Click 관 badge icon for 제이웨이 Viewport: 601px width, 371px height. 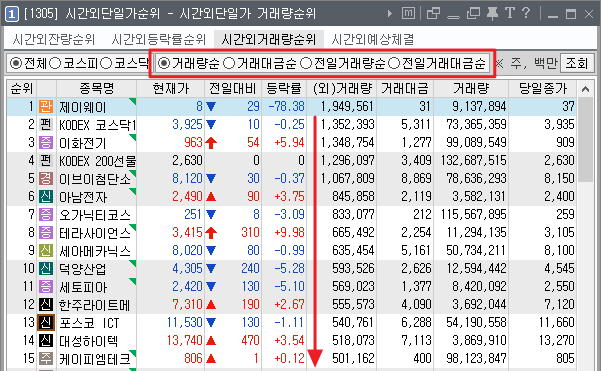coord(46,106)
